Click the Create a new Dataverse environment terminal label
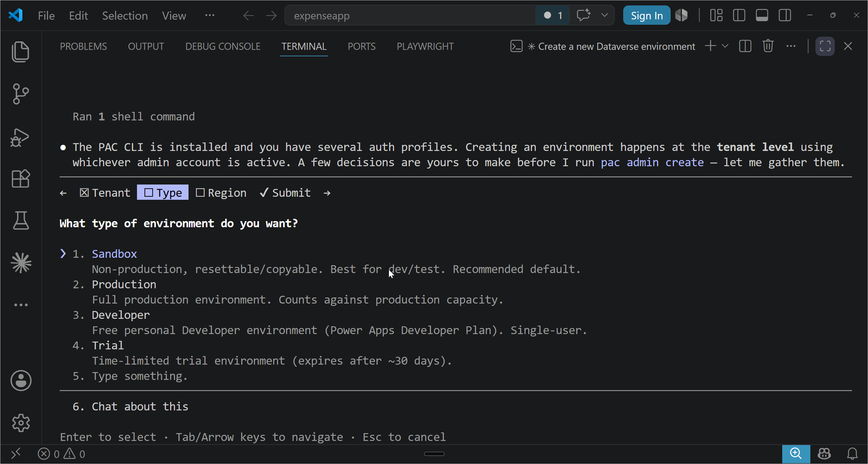The width and height of the screenshot is (868, 464). [603, 46]
